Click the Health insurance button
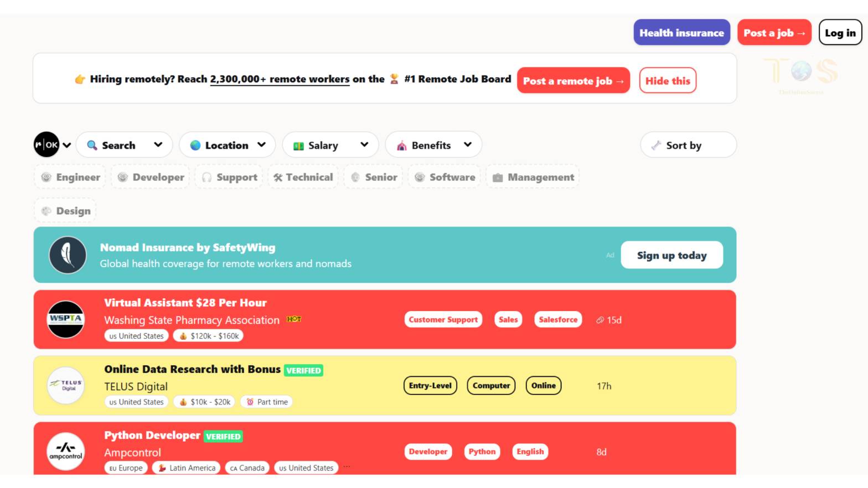This screenshot has height=488, width=868. pyautogui.click(x=682, y=33)
